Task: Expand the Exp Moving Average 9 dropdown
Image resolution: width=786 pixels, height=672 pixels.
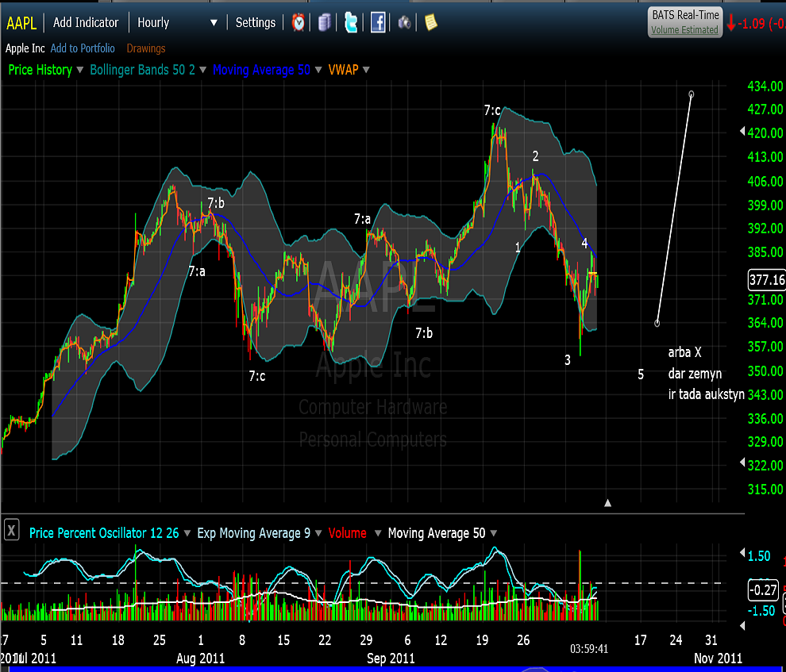Action: pyautogui.click(x=318, y=533)
